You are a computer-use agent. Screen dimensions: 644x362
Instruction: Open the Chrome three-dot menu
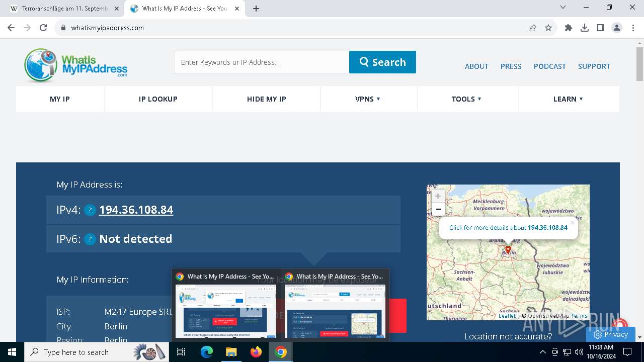click(633, 28)
